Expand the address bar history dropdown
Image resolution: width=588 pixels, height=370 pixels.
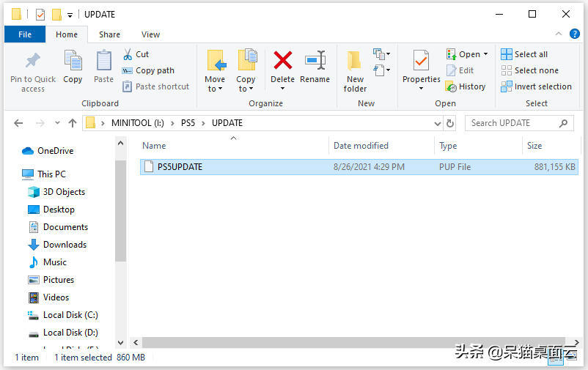pyautogui.click(x=437, y=123)
